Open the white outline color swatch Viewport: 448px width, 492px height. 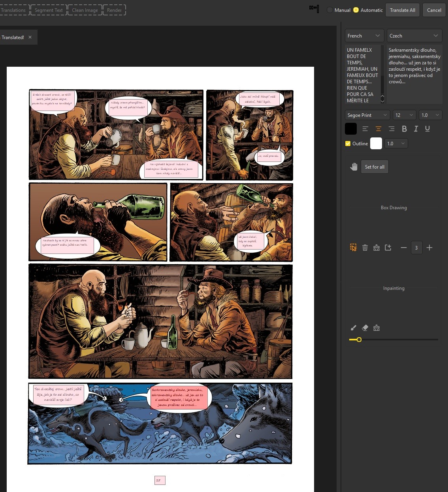pos(376,144)
